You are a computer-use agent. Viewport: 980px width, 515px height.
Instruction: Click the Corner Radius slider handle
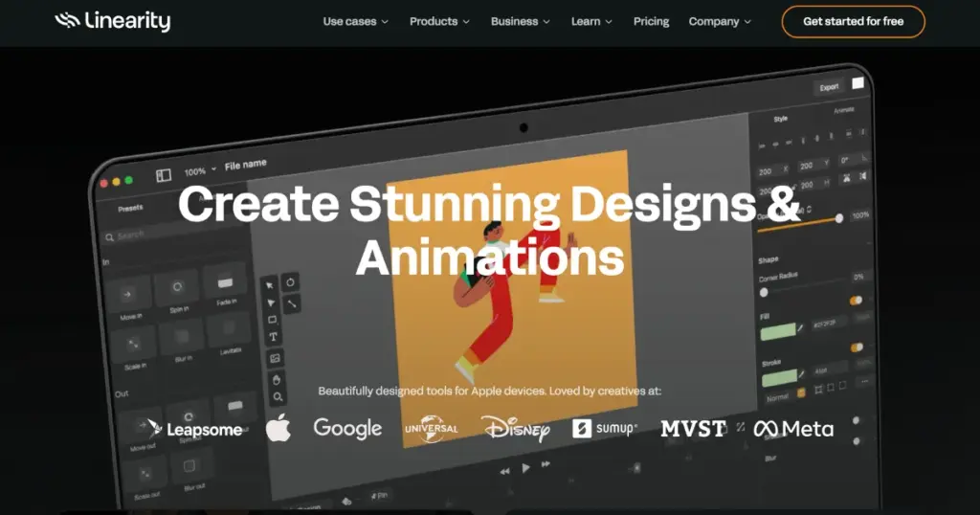[x=764, y=293]
